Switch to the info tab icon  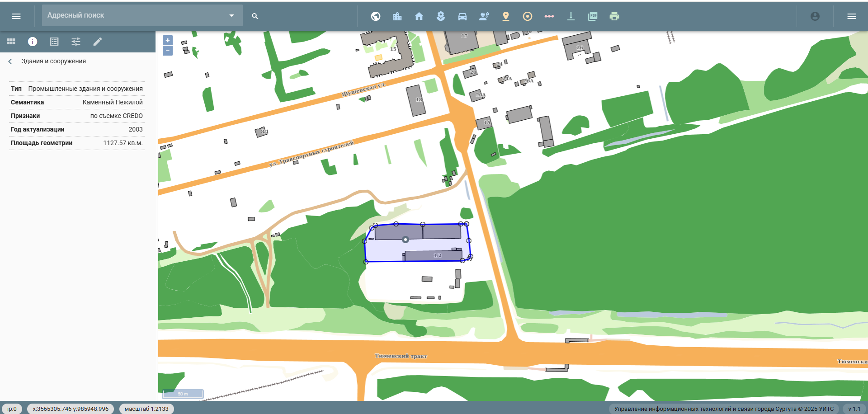pyautogui.click(x=33, y=42)
